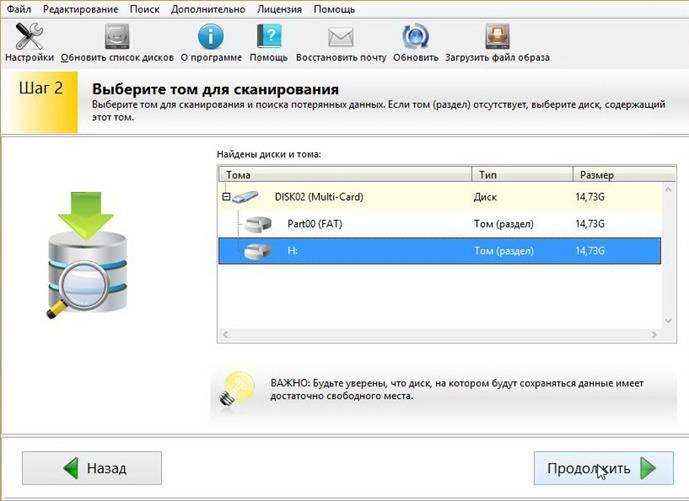Click Загрузить файл образа icon

point(497,37)
